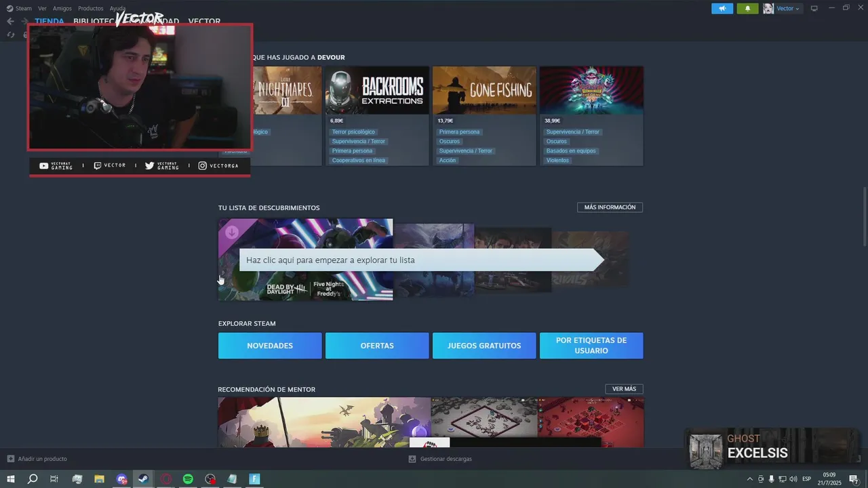The width and height of the screenshot is (868, 488).
Task: Open the green notifications bell
Action: pos(747,8)
